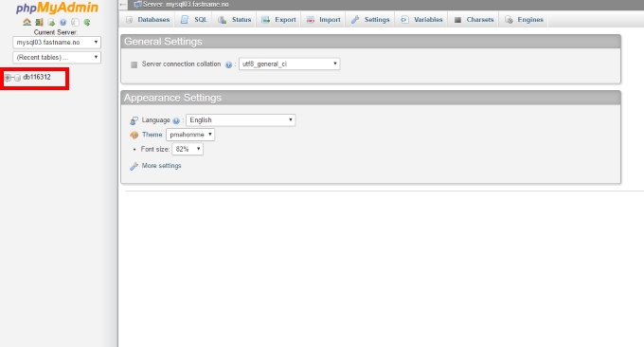Open the Font size dropdown

coord(188,149)
